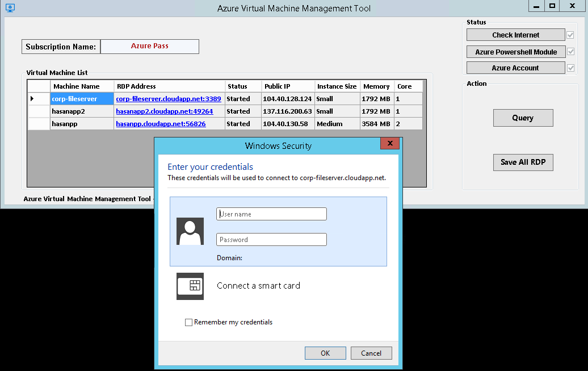Image resolution: width=588 pixels, height=371 pixels.
Task: Toggle the Azure Powershell Module checkbox
Action: tap(571, 52)
